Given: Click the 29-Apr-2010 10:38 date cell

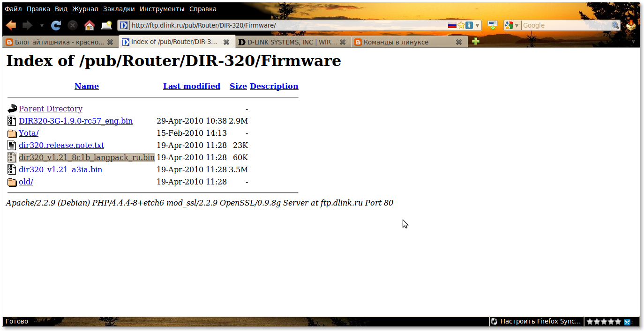Looking at the screenshot, I should click(192, 121).
